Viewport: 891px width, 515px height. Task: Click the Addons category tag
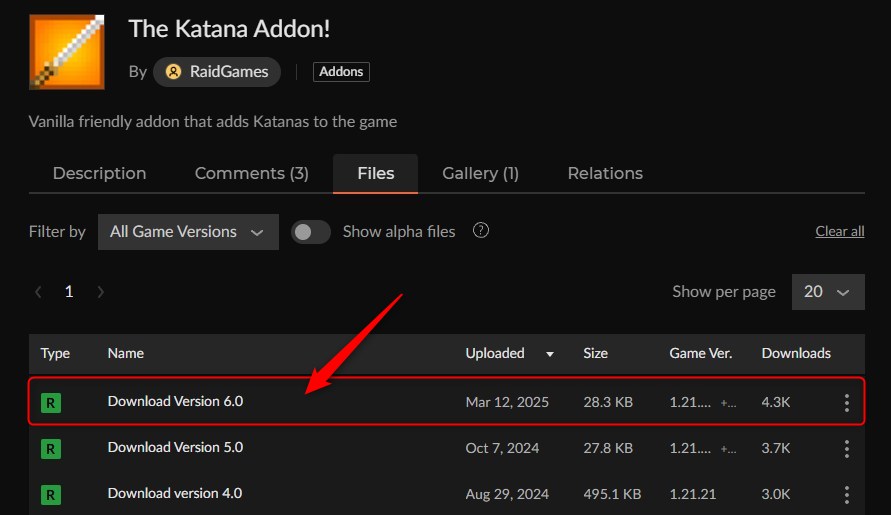pos(341,72)
